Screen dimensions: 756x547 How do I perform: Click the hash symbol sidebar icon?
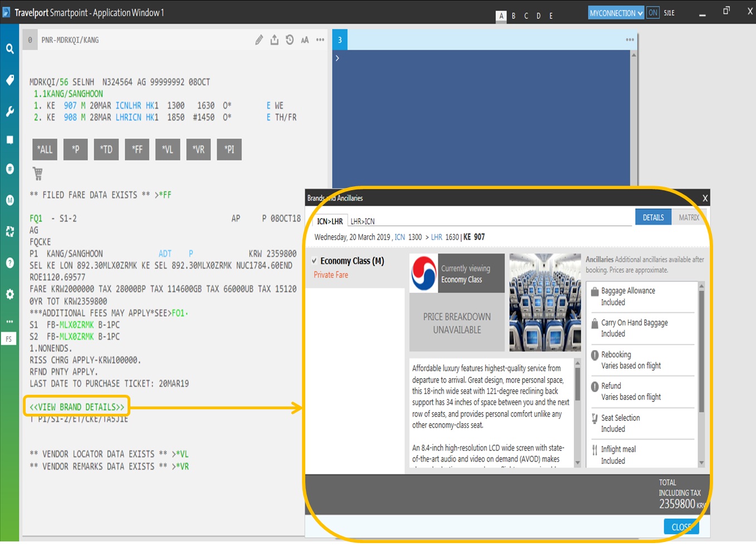pos(9,169)
